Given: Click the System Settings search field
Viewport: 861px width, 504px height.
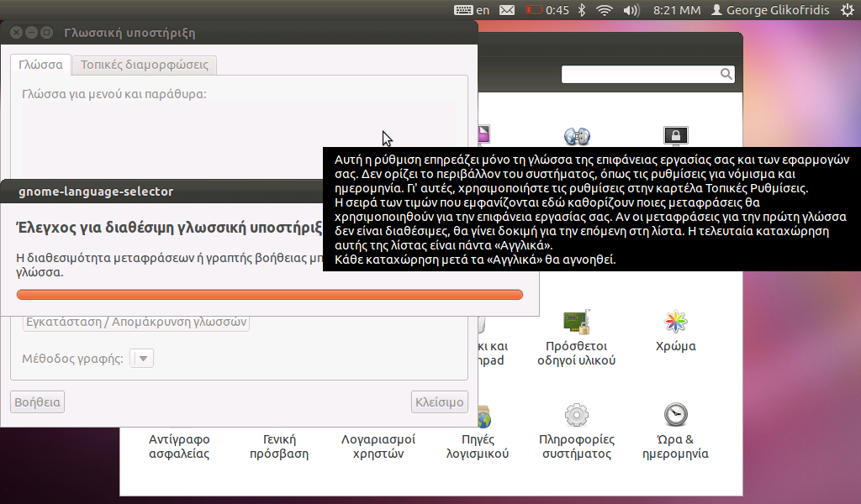Looking at the screenshot, I should coord(648,74).
